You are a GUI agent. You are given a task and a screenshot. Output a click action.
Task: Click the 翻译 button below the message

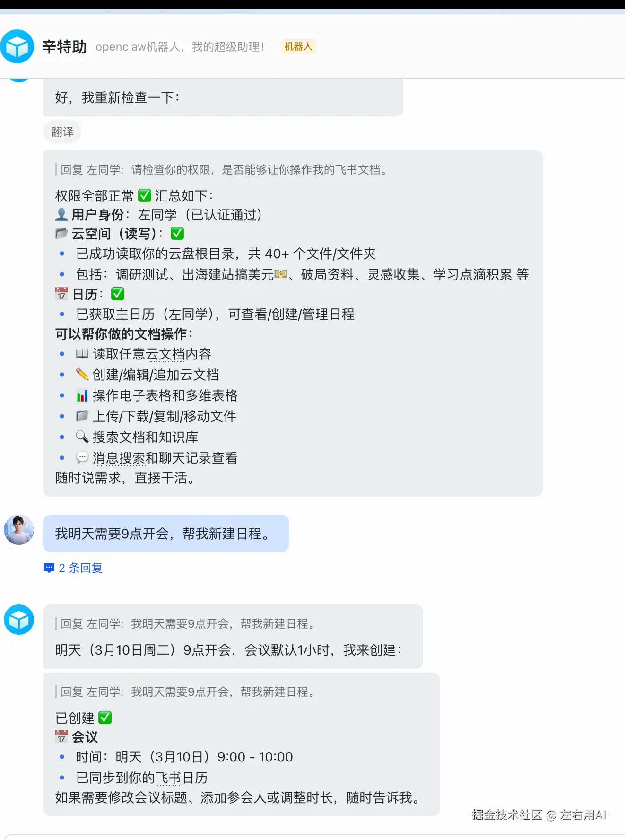click(x=62, y=131)
